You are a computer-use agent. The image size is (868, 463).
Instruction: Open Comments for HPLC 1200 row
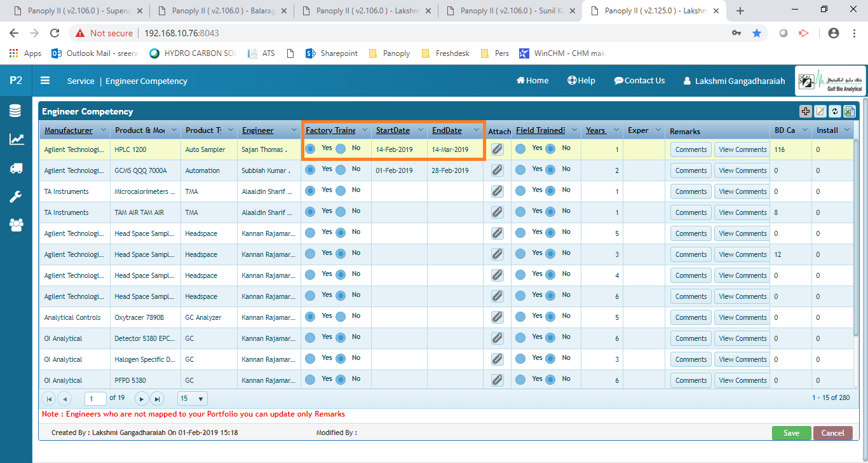(691, 149)
